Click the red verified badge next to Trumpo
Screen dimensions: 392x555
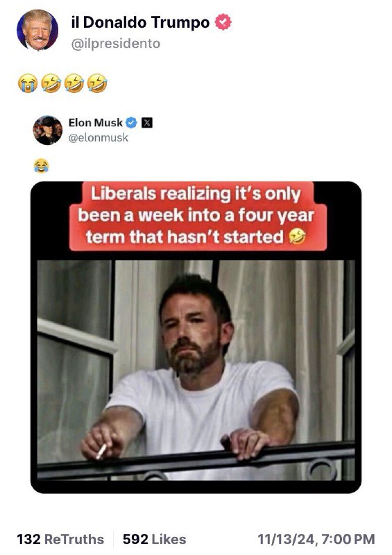point(223,22)
